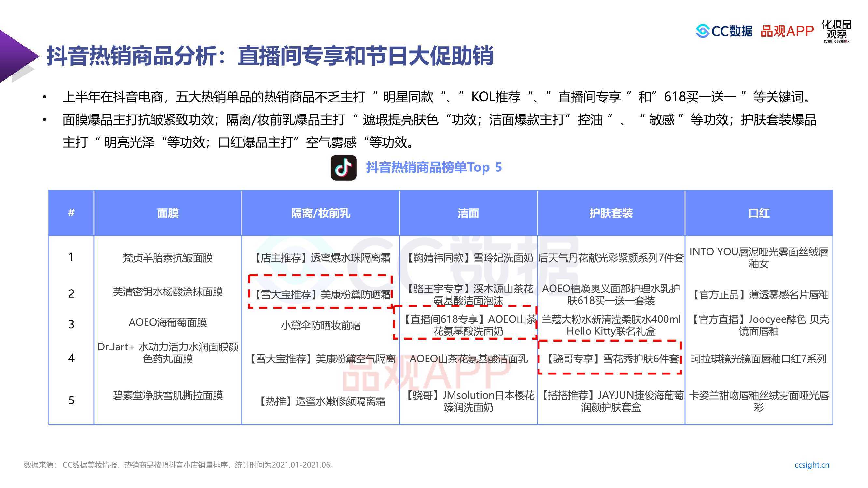Screen dimensions: 868x488
Task: Click the 品观APP logo
Action: pyautogui.click(x=787, y=31)
